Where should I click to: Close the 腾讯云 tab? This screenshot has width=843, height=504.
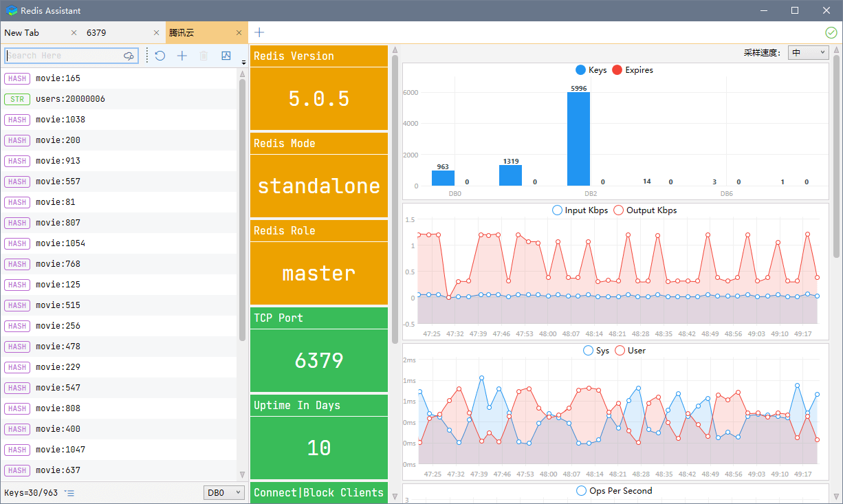[239, 33]
